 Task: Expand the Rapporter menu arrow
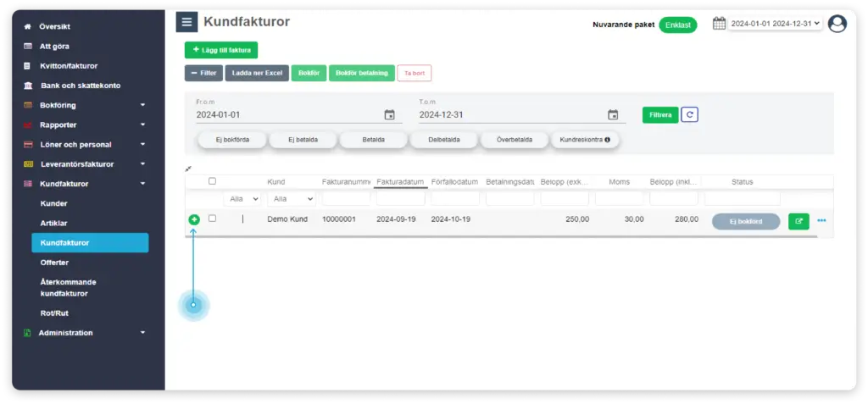pyautogui.click(x=142, y=125)
